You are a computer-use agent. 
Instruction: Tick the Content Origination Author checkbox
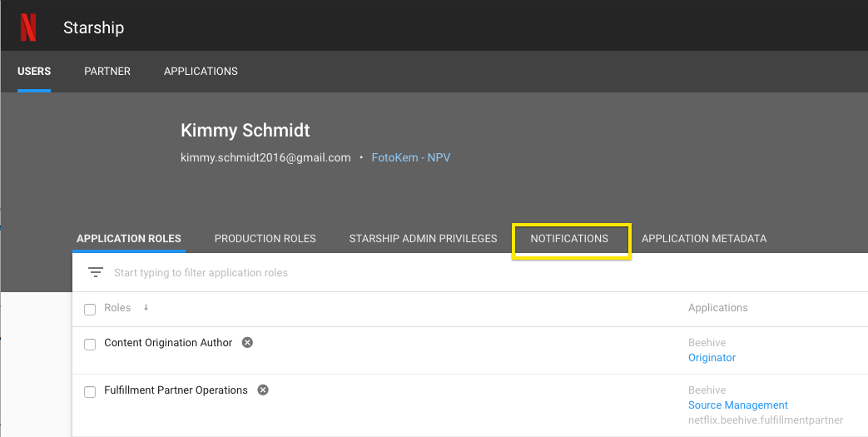pos(90,345)
